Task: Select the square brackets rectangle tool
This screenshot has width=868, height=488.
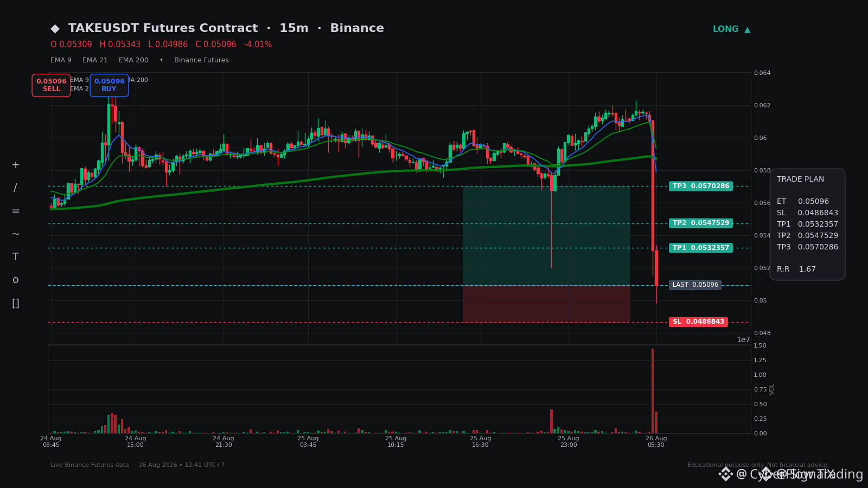Action: click(x=16, y=304)
